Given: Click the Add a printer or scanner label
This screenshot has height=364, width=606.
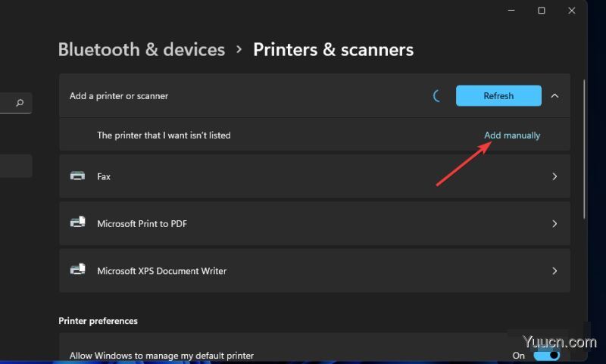Looking at the screenshot, I should click(x=119, y=96).
